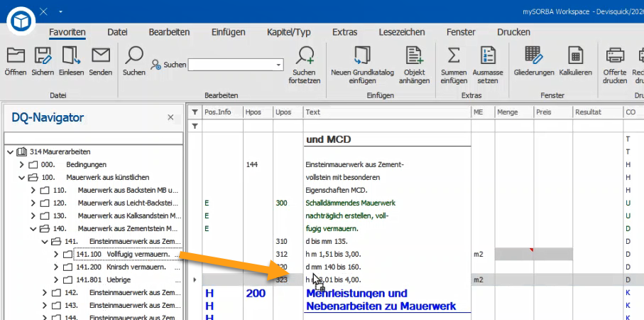644x320 pixels.
Task: Expand 142. Einsteinmauerwerk node
Action: [x=45, y=292]
